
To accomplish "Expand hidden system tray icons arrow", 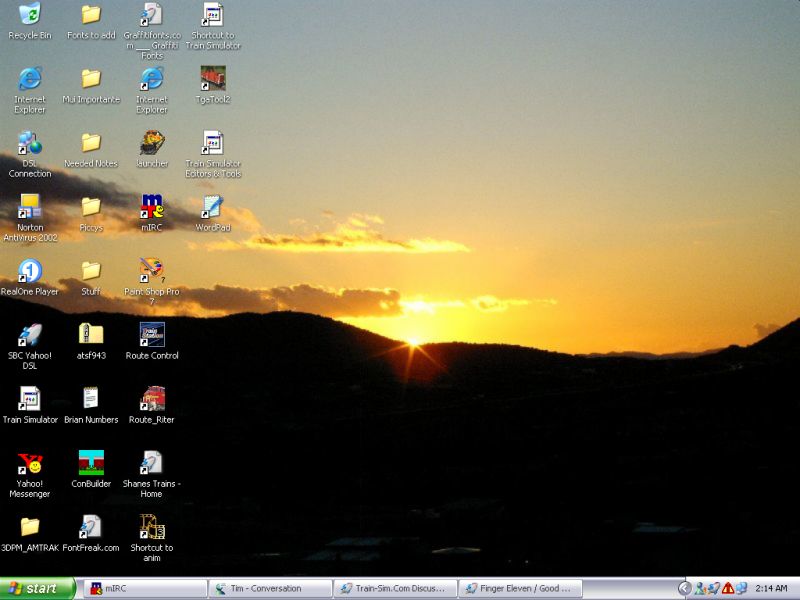I will 685,588.
